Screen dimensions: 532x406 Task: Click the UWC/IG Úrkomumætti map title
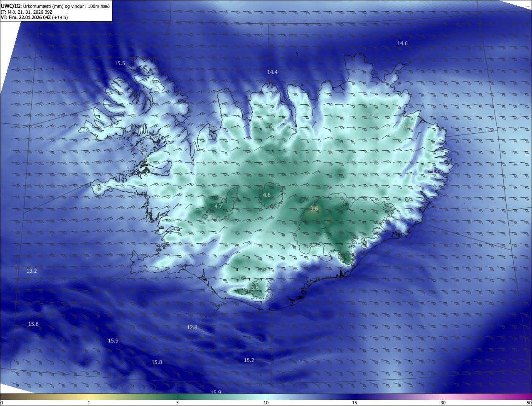tap(55, 6)
